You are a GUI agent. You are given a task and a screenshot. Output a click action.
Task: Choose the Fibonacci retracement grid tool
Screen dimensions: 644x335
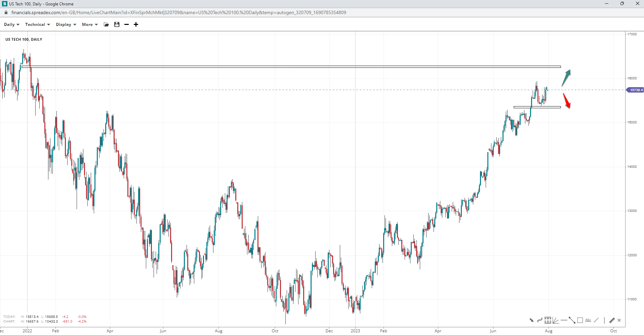pos(548,320)
